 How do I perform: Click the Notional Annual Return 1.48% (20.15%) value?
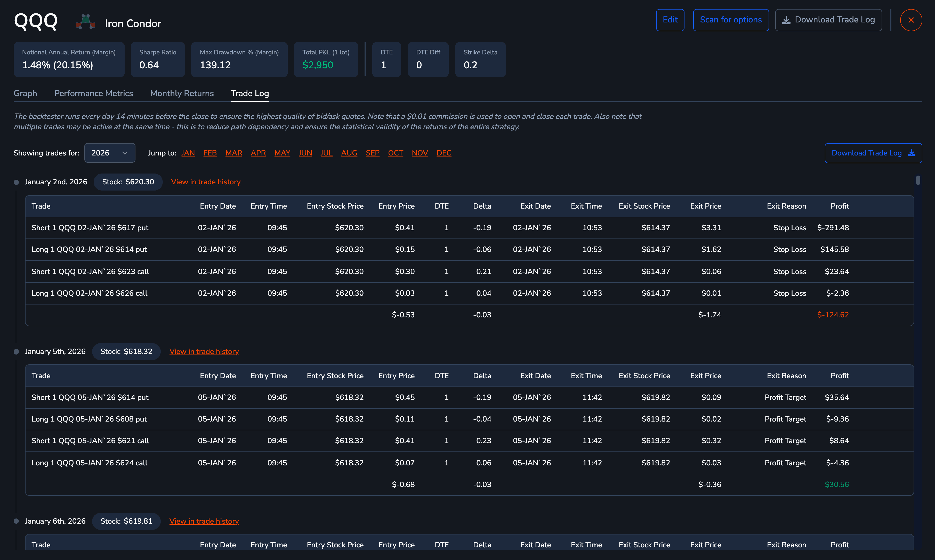pos(57,65)
